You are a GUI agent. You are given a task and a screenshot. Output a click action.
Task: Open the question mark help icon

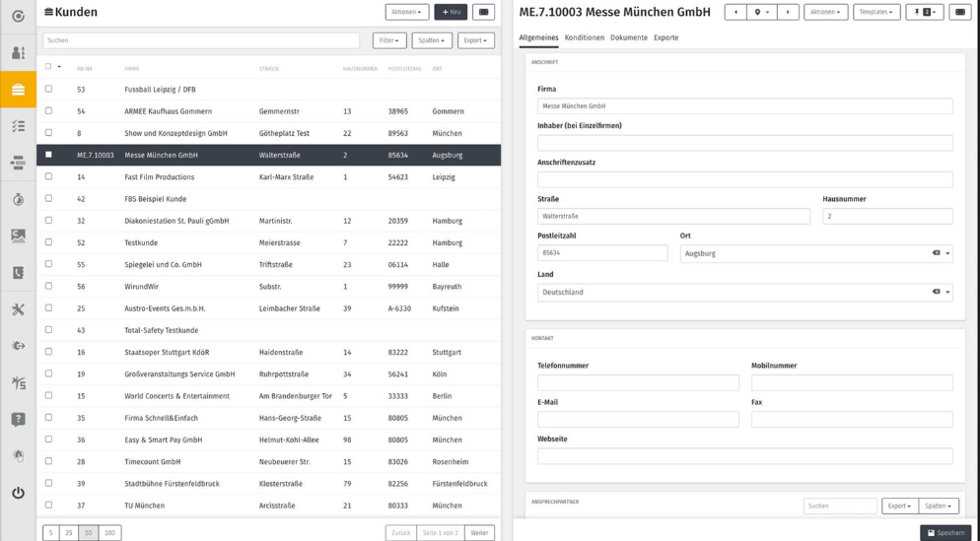pos(18,419)
